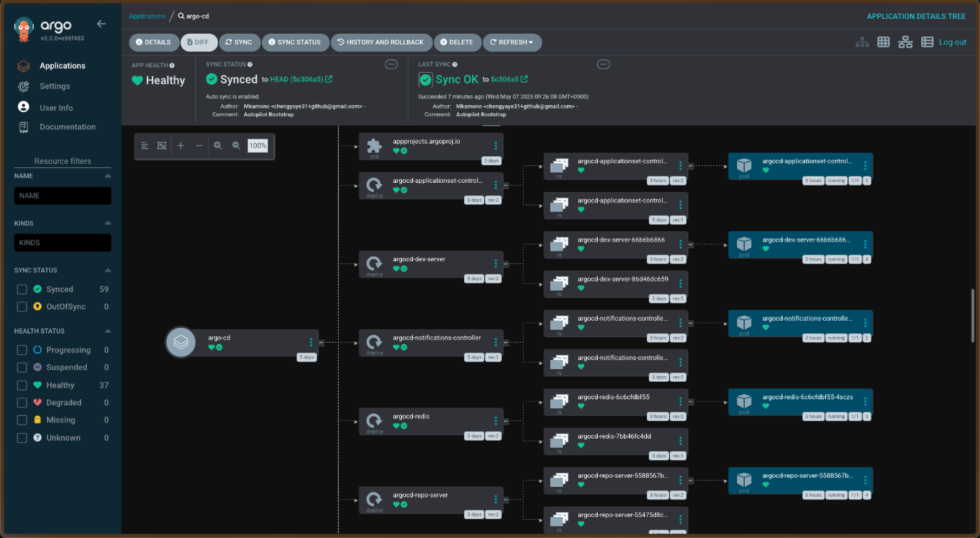Click the minus collapse-all icon in graph toolbar
This screenshot has width=980, height=538.
[x=199, y=146]
